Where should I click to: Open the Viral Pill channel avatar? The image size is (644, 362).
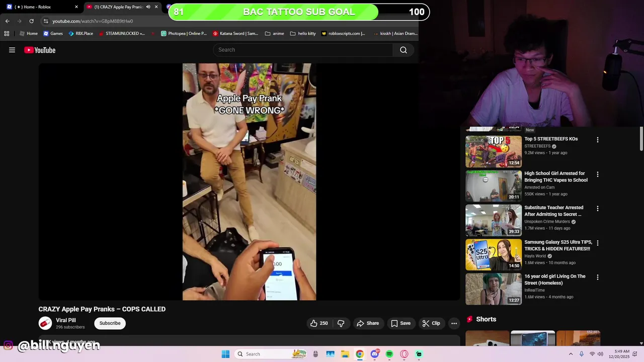coord(45,323)
